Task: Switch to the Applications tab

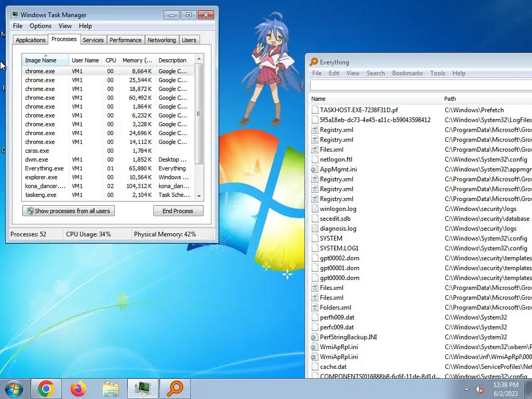Action: click(x=31, y=40)
